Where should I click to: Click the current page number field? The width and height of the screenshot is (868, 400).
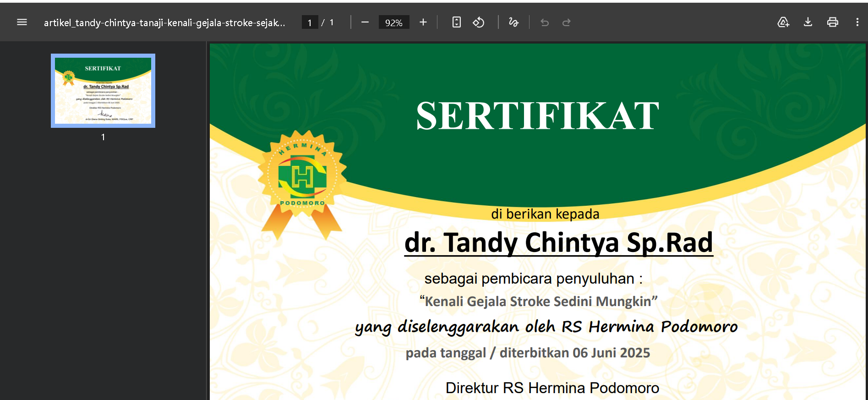310,22
